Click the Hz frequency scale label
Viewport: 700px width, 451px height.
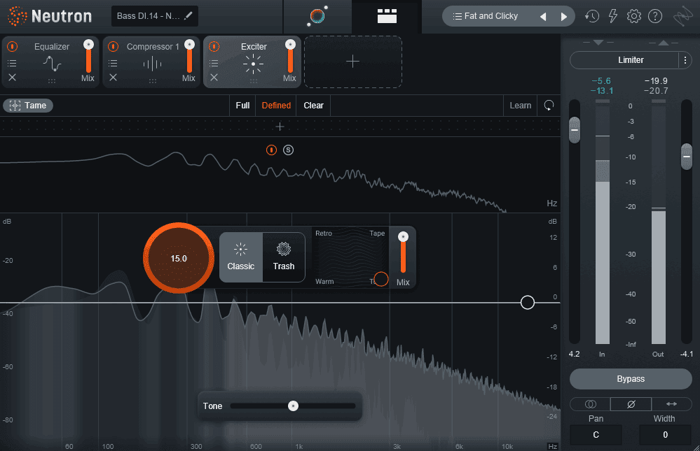click(552, 446)
